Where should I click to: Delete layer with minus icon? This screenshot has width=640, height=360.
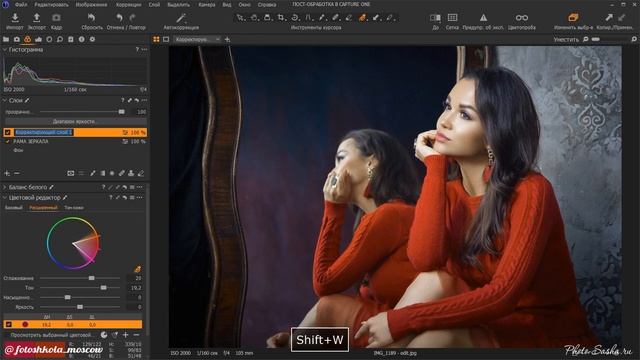pyautogui.click(x=17, y=173)
